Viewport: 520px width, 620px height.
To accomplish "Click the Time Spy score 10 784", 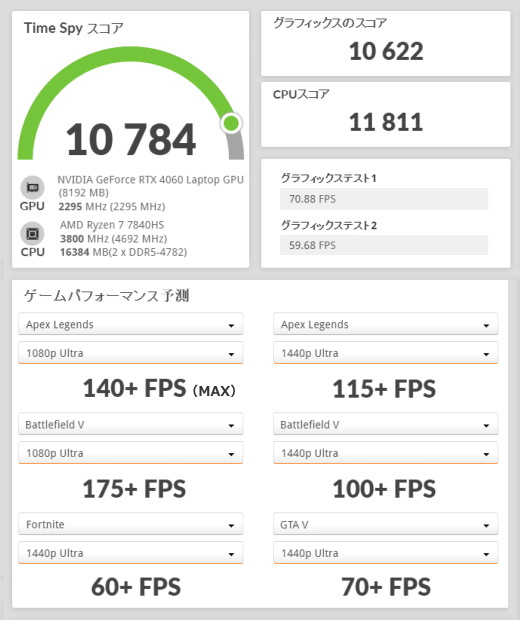I will click(130, 139).
